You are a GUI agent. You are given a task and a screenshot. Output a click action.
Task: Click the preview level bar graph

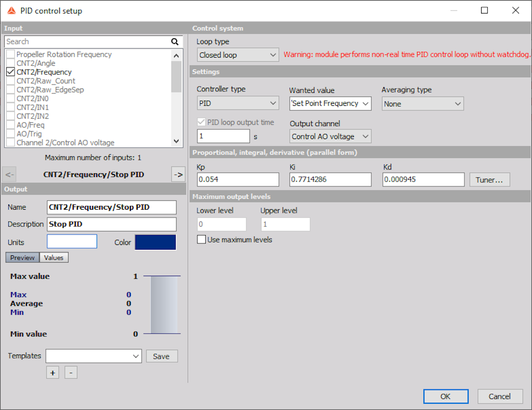point(164,305)
